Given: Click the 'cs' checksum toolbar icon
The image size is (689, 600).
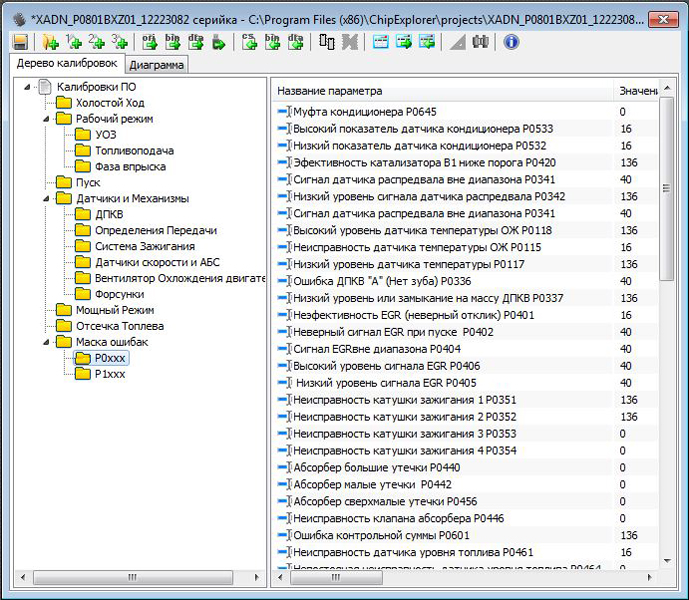Looking at the screenshot, I should click(x=250, y=41).
